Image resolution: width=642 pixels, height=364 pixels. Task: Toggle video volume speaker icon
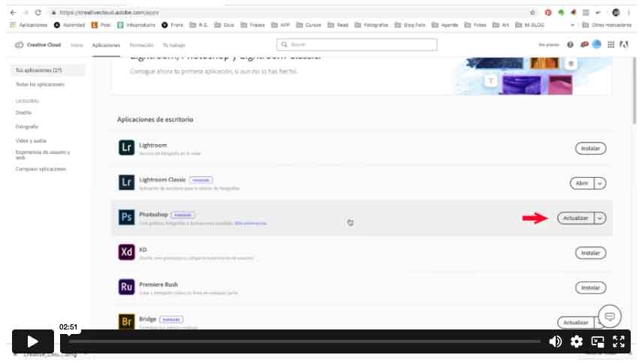point(555,341)
